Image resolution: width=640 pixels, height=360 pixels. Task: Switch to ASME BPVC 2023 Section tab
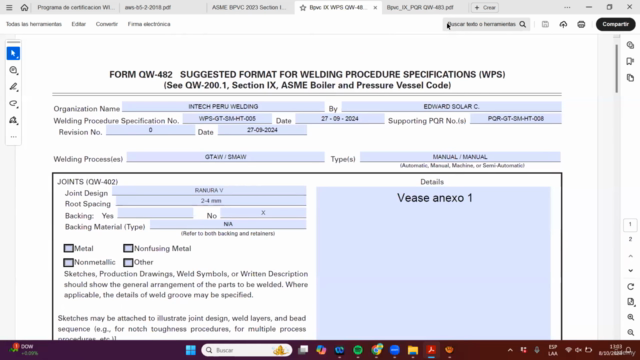pos(249,7)
